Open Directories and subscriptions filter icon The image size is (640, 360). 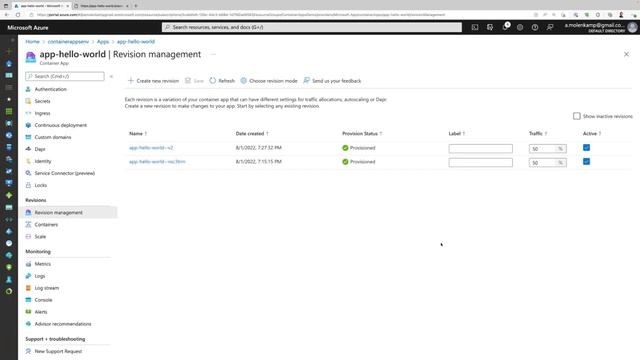pyautogui.click(x=490, y=27)
